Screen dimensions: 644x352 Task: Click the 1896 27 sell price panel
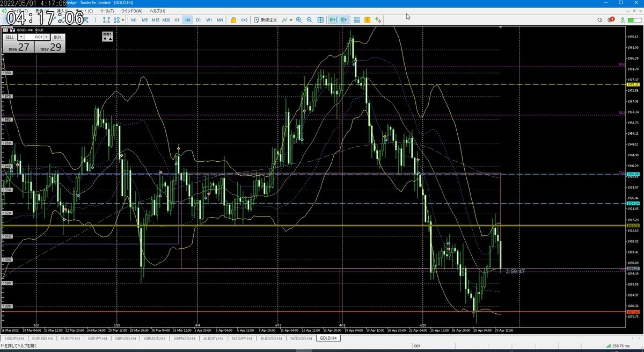click(18, 47)
